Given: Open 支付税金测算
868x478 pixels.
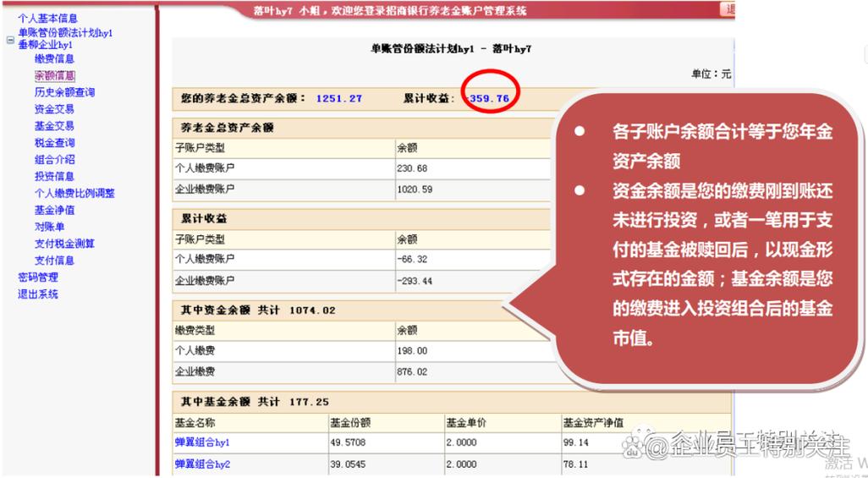Looking at the screenshot, I should click(64, 244).
